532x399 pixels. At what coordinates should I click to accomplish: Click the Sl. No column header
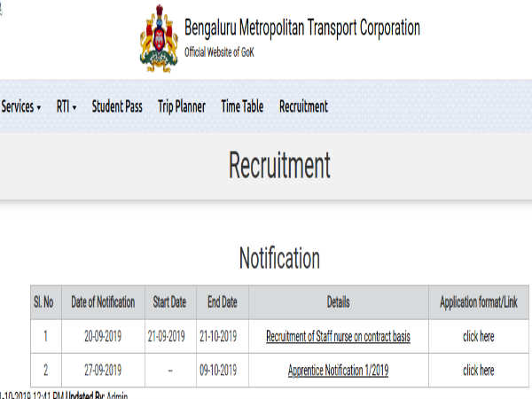point(43,302)
